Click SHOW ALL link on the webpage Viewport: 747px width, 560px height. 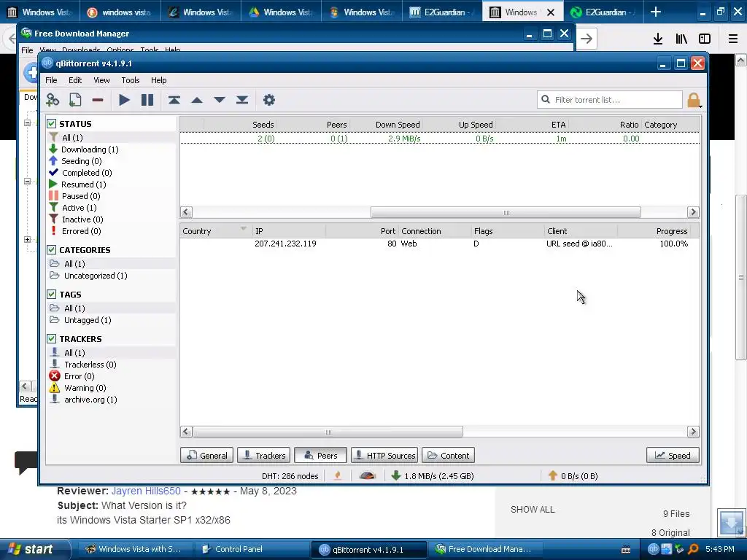pos(533,510)
